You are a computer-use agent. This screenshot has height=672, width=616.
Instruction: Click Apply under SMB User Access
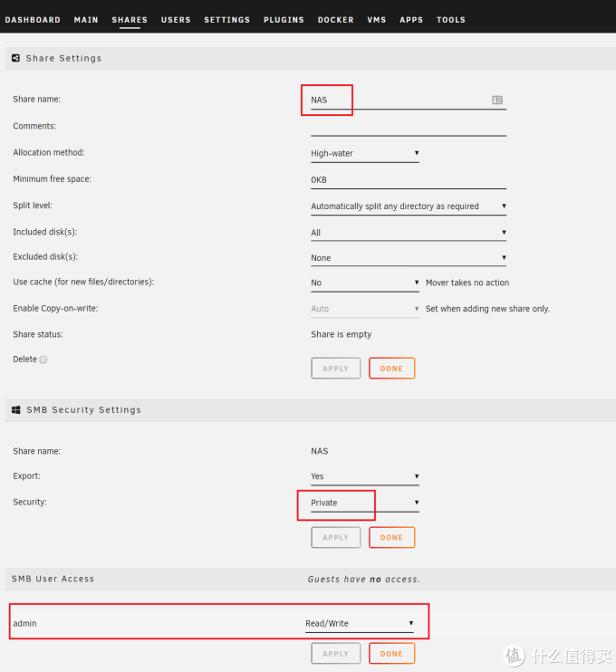336,654
